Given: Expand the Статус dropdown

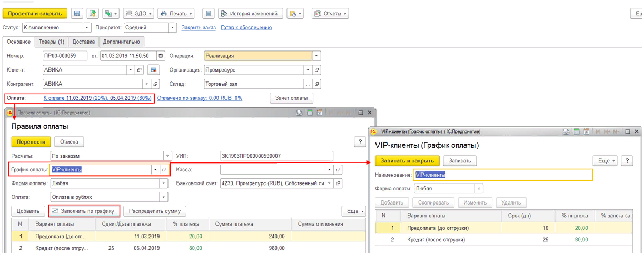Looking at the screenshot, I should pos(87,28).
